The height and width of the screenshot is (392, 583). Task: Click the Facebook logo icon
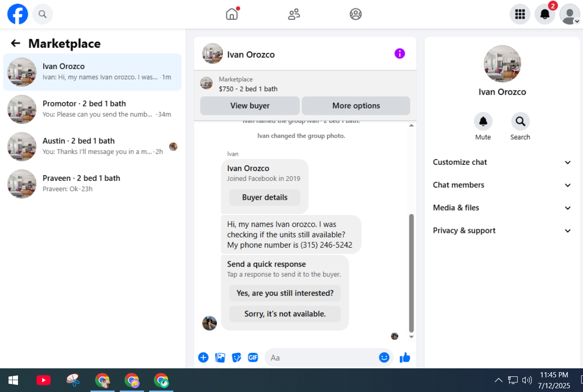[18, 14]
